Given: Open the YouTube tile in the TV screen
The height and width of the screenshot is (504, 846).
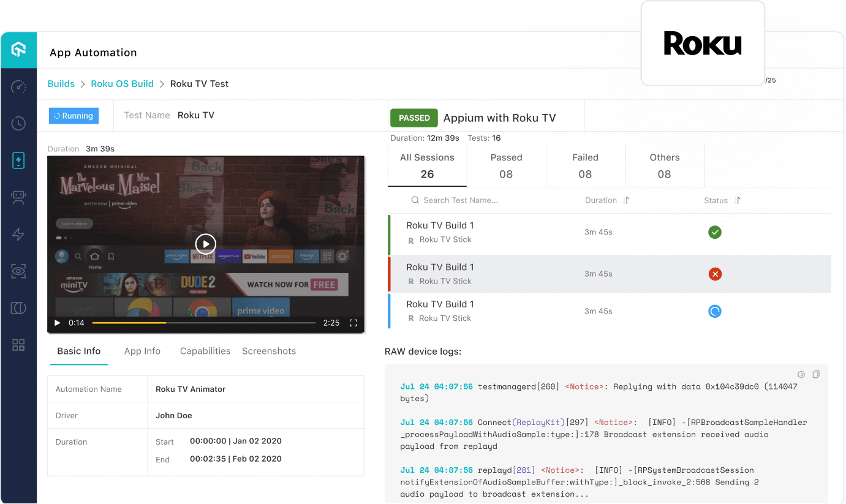Looking at the screenshot, I should coord(254,257).
